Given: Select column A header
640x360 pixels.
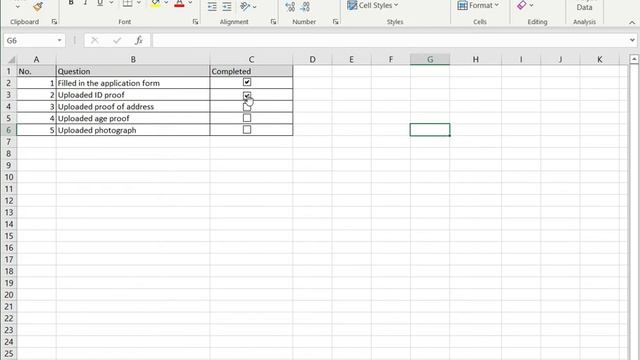Looking at the screenshot, I should tap(36, 60).
